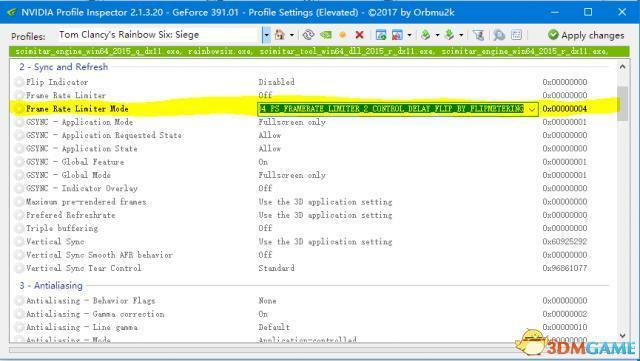
Task: Select the Flip Indicator setting row
Action: 313,82
